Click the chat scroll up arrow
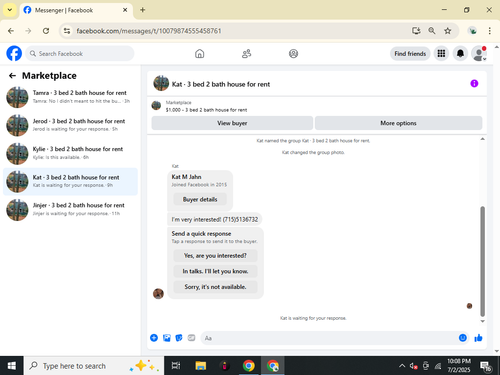The image size is (500, 375). 482,139
